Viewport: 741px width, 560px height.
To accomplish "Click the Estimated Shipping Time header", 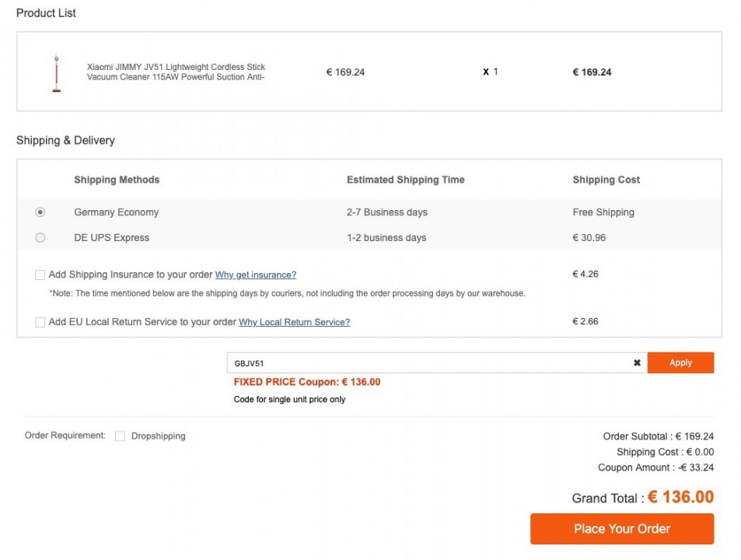I will [405, 180].
